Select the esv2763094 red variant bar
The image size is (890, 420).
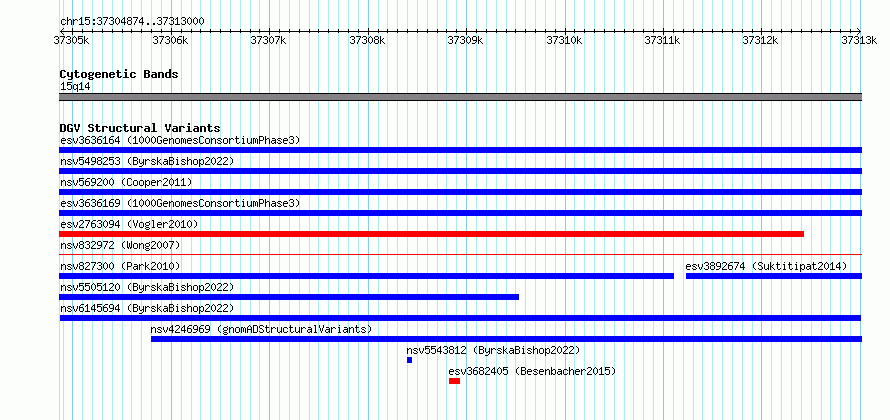(431, 234)
